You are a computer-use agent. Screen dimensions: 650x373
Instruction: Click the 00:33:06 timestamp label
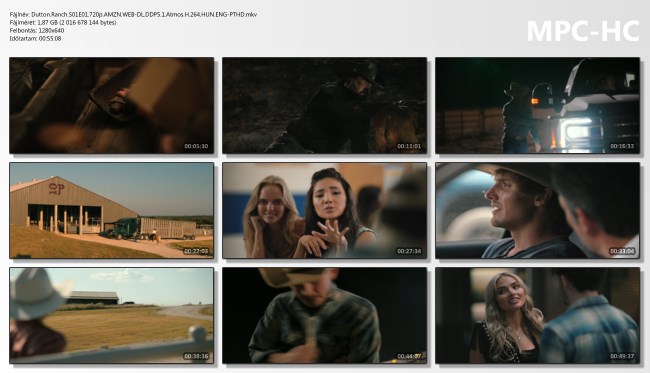pyautogui.click(x=622, y=251)
